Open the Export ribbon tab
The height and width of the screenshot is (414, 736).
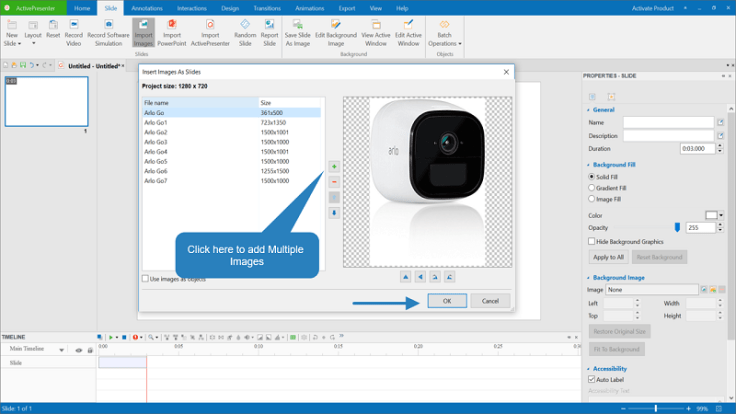347,8
